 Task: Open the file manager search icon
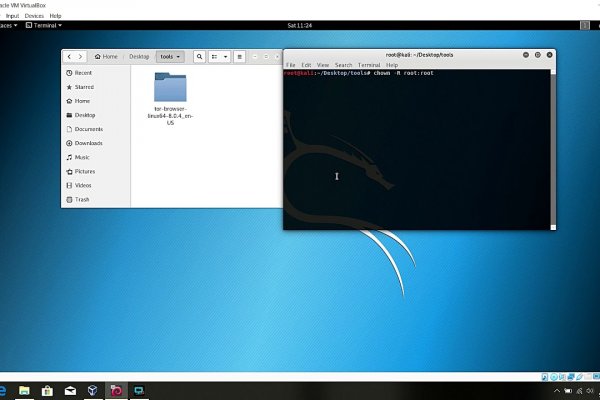199,57
